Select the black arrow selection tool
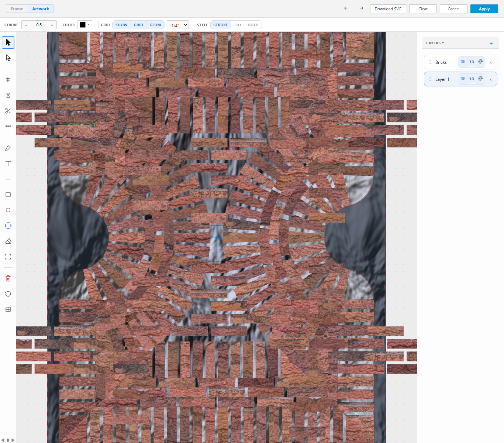The width and height of the screenshot is (504, 443). point(8,42)
